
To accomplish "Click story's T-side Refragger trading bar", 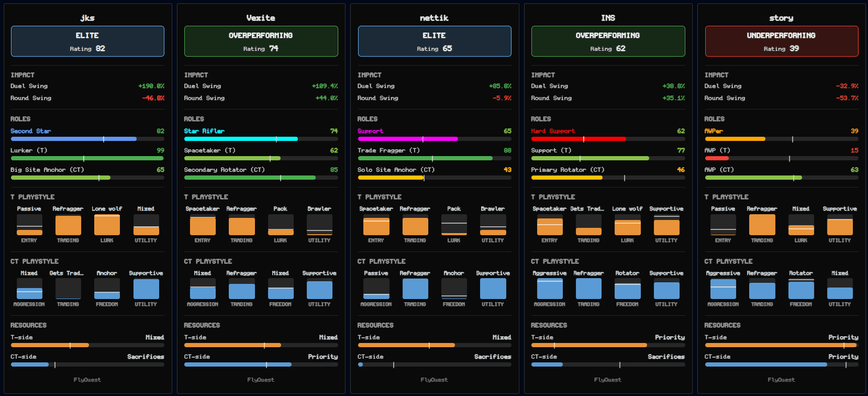I will (x=762, y=225).
